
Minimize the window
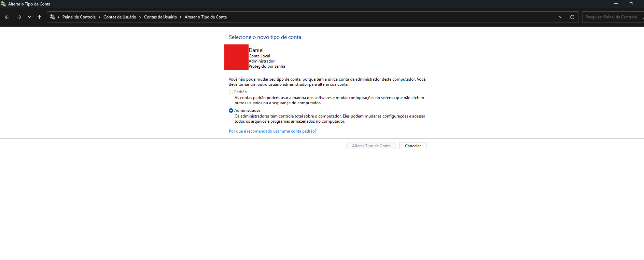tap(616, 4)
